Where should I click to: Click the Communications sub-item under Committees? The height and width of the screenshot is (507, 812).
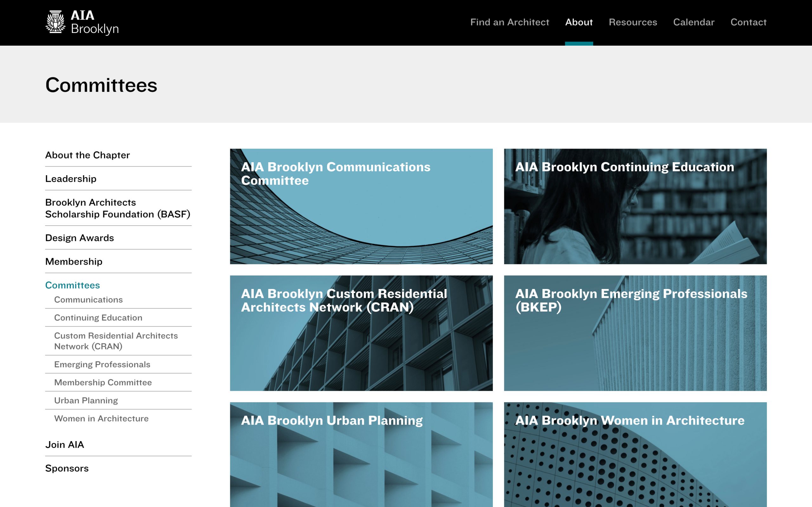[x=88, y=299]
